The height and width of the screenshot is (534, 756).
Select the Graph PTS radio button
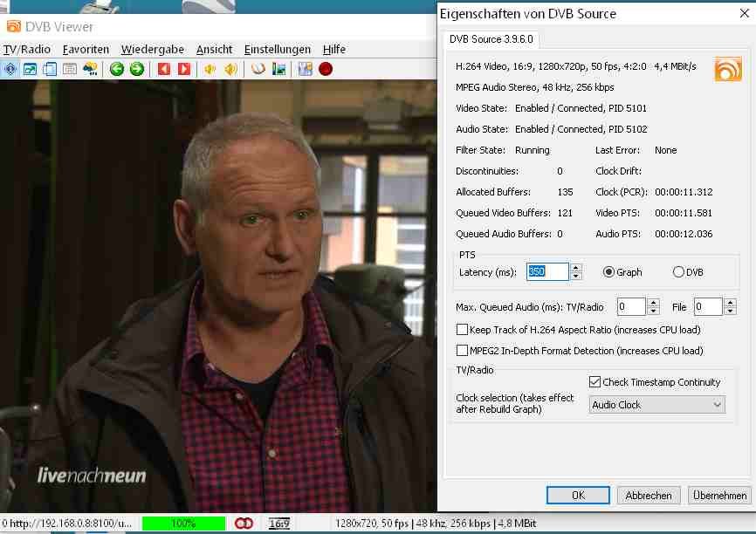click(609, 272)
